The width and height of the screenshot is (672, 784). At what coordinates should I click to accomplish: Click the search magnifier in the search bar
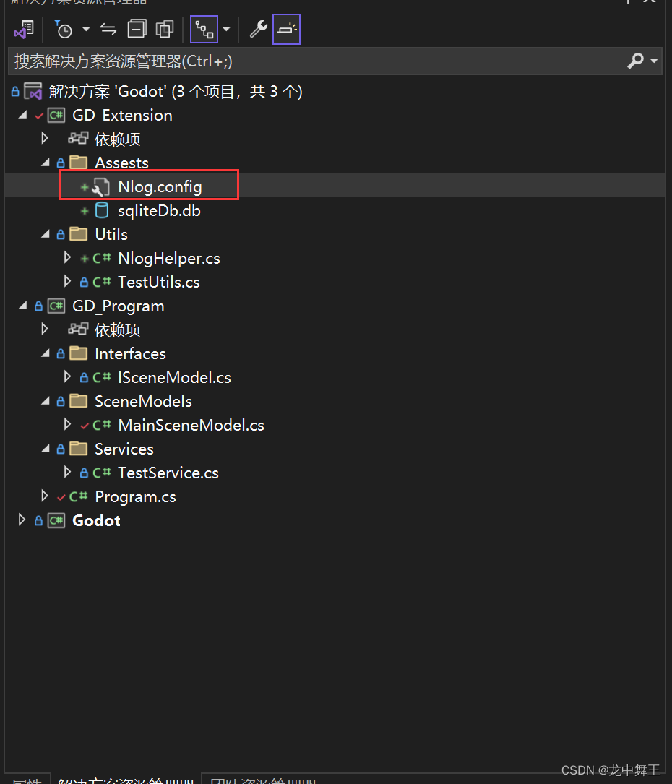[x=634, y=61]
